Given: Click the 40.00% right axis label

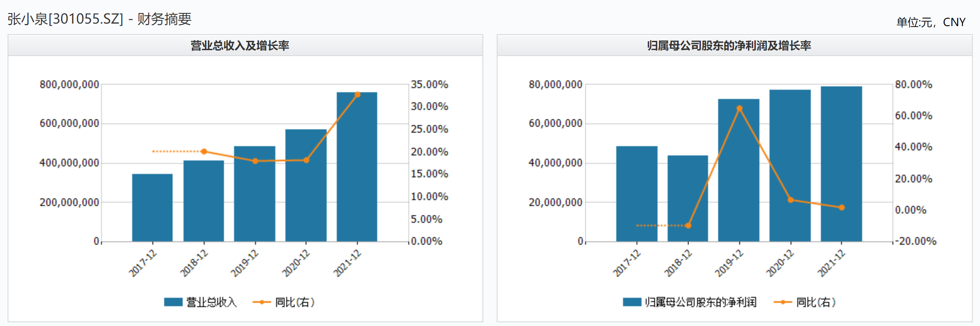Looking at the screenshot, I should 913,147.
